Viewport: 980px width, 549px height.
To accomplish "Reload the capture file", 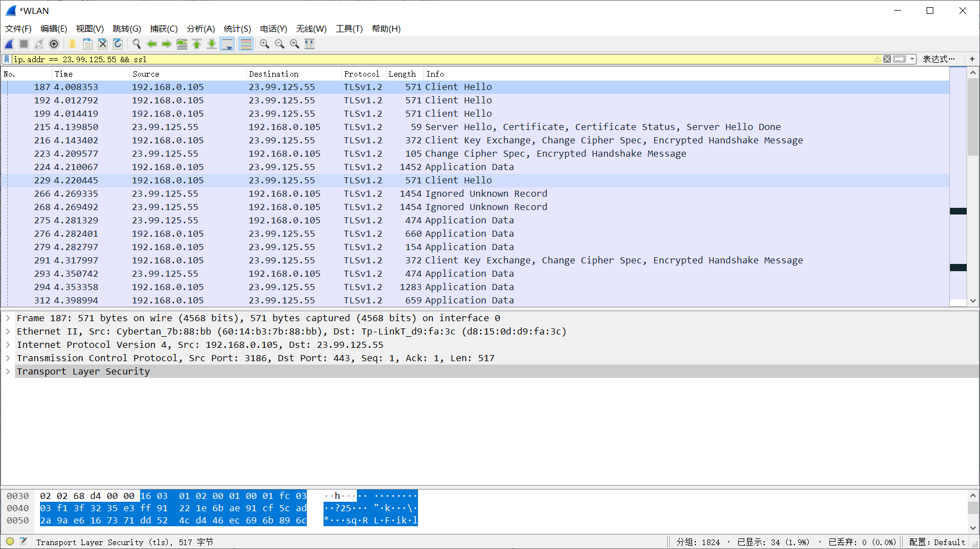I will click(x=117, y=44).
